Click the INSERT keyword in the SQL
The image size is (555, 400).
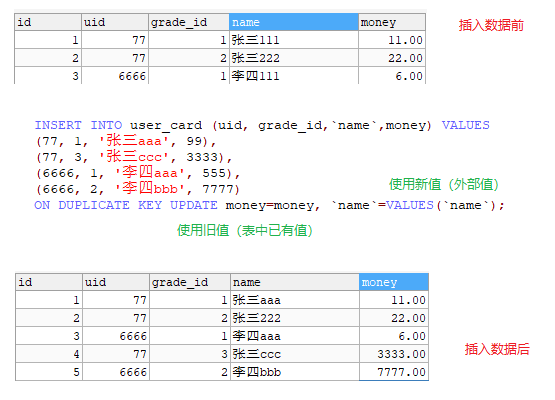tap(58, 125)
